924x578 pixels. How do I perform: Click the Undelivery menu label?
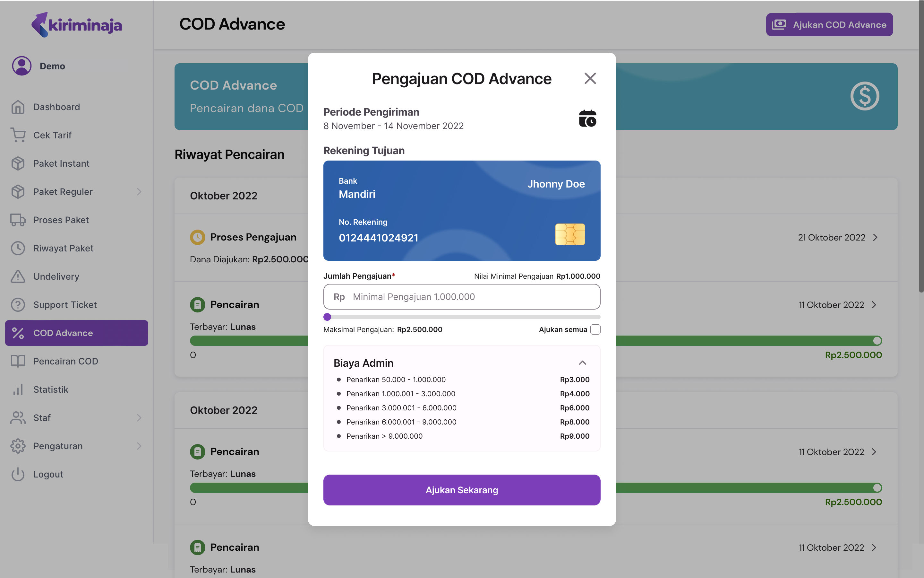(x=56, y=276)
